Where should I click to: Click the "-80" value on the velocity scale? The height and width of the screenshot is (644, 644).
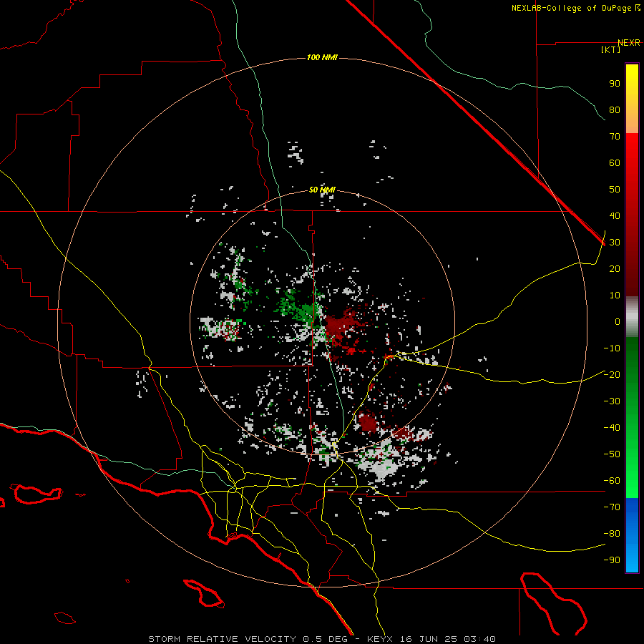pos(612,534)
